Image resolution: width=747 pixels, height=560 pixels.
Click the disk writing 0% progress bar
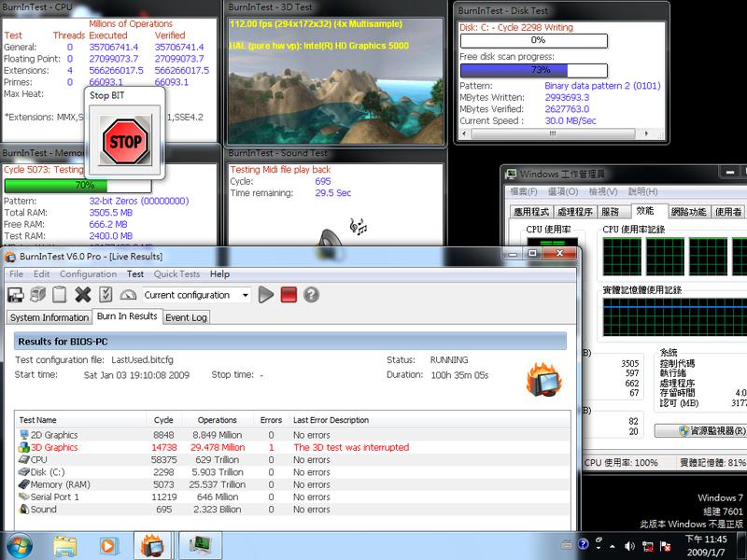click(534, 40)
